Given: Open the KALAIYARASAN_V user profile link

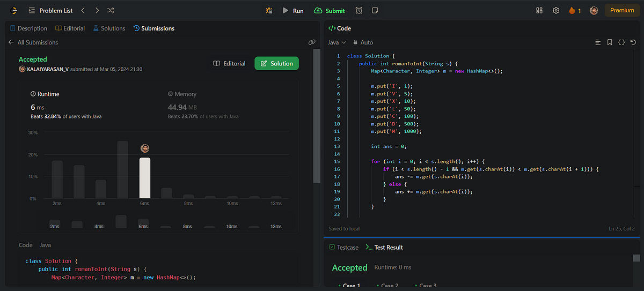Looking at the screenshot, I should click(47, 69).
